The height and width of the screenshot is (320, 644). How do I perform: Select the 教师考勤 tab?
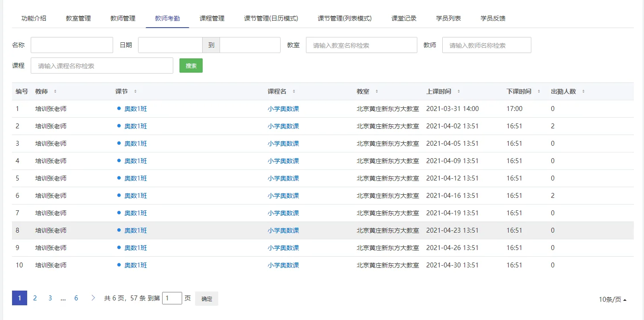(x=167, y=18)
